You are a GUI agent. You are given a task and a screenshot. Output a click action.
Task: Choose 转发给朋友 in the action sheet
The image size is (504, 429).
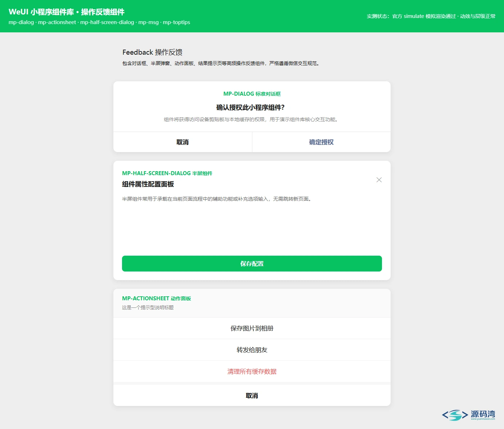click(x=252, y=350)
